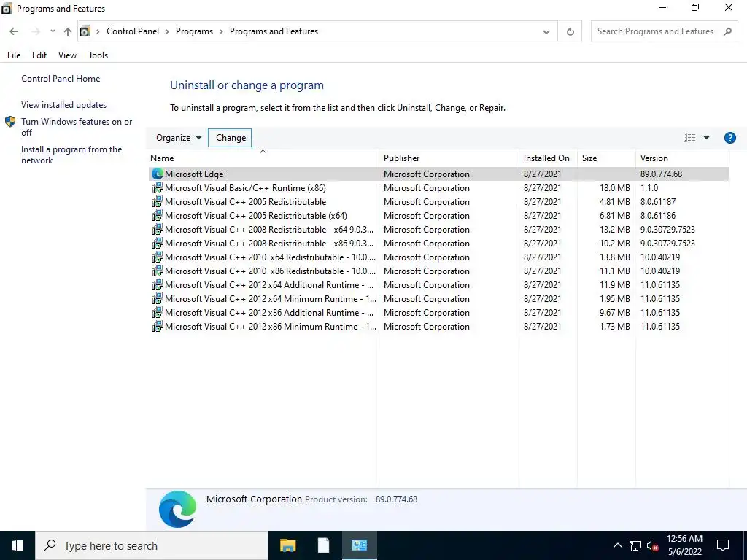Click the 2012 x86 Additional Runtime icon

tap(158, 312)
